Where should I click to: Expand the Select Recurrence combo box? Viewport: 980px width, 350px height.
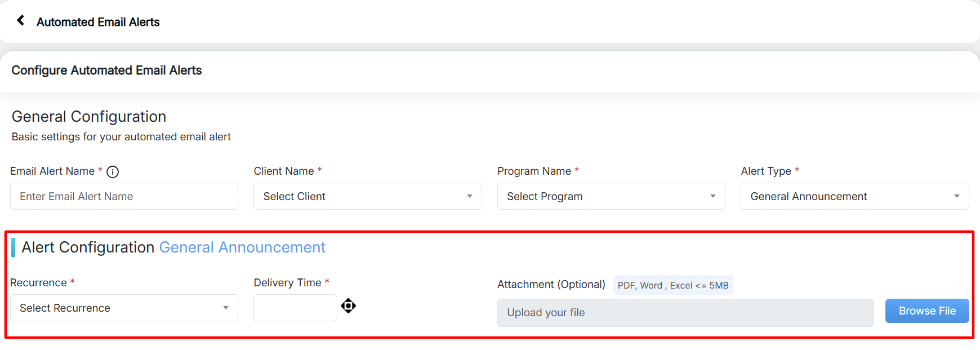[x=118, y=308]
